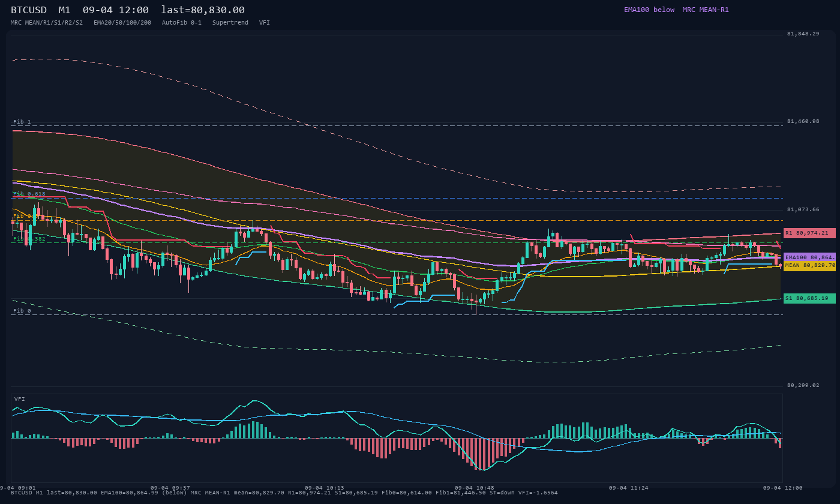Click the 'EMA100 below' signal note
The image size is (840, 504).
coord(649,10)
